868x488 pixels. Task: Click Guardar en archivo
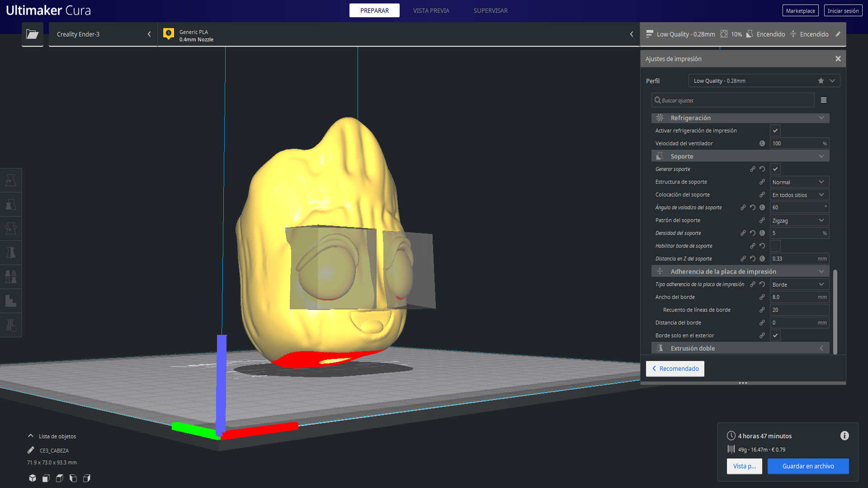[x=808, y=466]
